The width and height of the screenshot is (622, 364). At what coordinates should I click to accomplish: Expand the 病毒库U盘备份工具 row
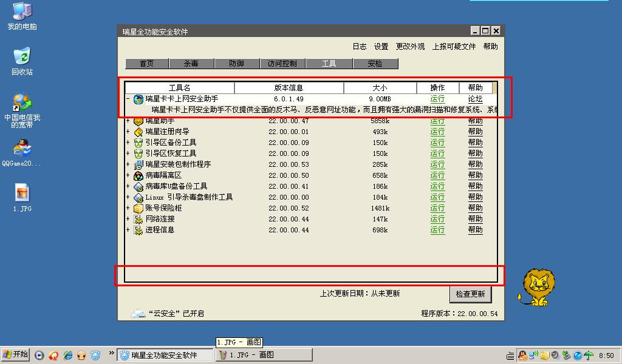point(128,186)
